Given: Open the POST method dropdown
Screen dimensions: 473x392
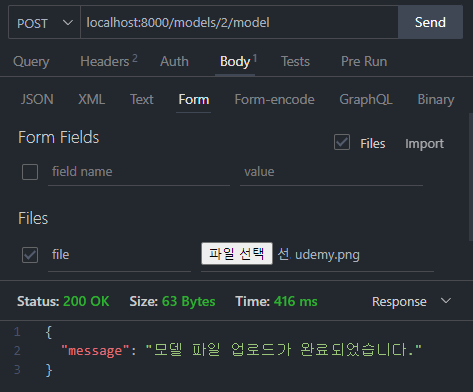Looking at the screenshot, I should (44, 23).
